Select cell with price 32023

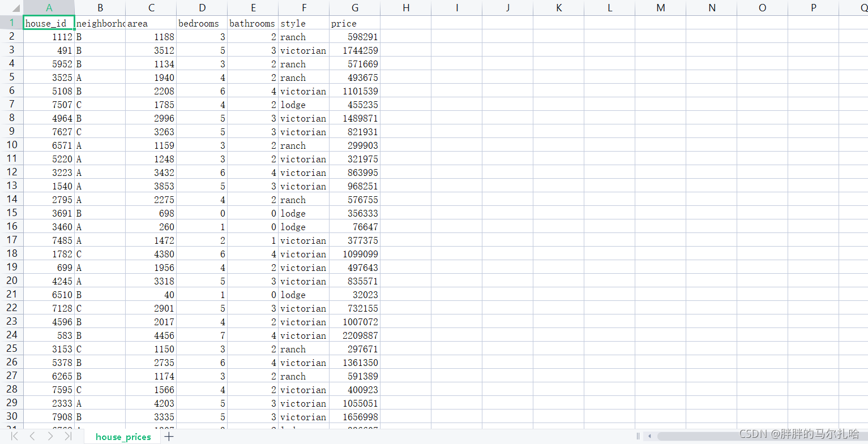tap(355, 295)
